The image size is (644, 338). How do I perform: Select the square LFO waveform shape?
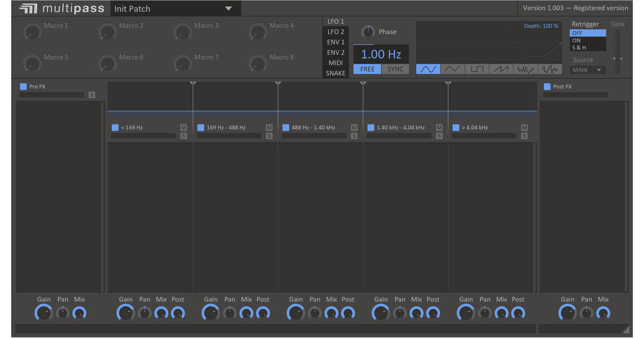tap(477, 69)
